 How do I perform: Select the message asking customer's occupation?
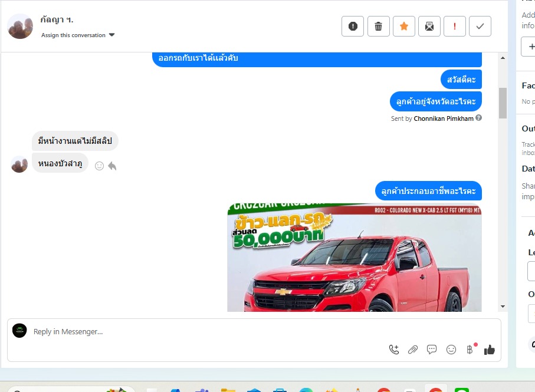[429, 191]
